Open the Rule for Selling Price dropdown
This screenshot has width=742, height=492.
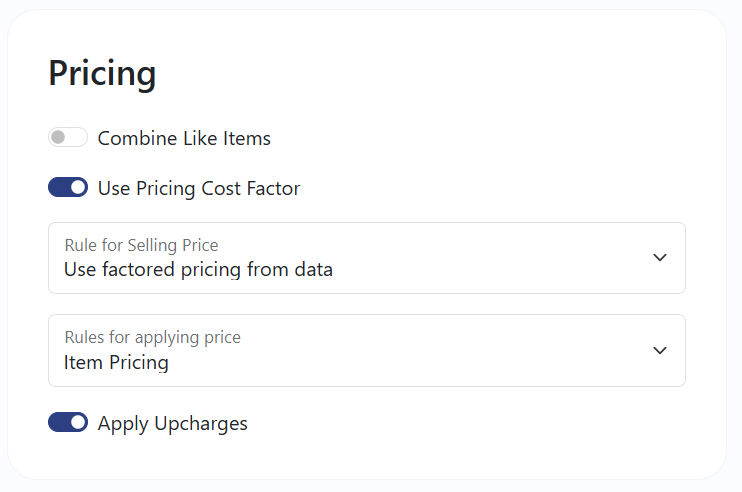[366, 258]
